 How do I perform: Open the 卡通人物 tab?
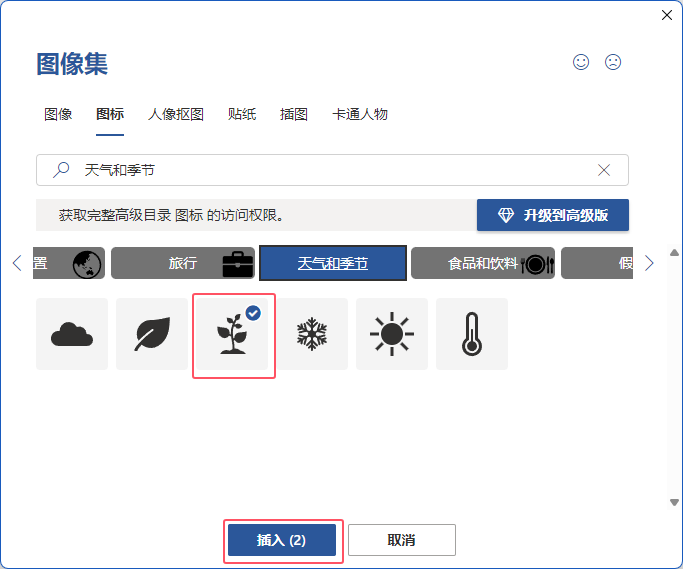pos(360,114)
